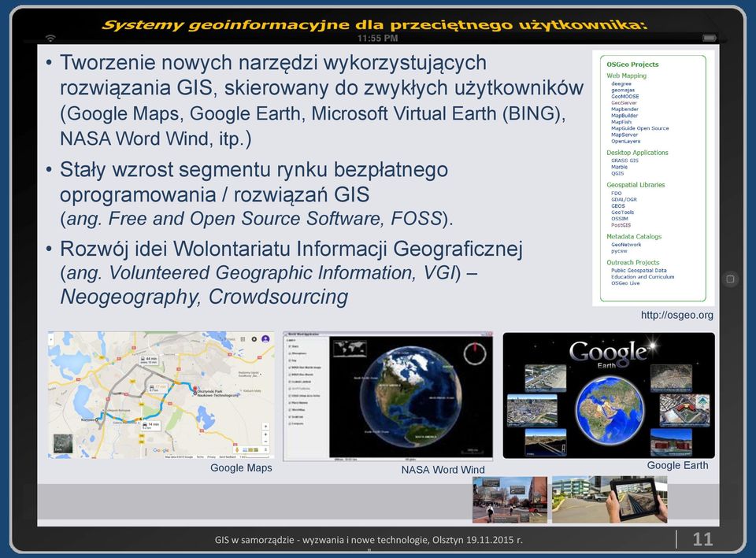Viewport: 756px width, 558px height.
Task: Open the Google Maps screenshot
Action: coord(161,394)
